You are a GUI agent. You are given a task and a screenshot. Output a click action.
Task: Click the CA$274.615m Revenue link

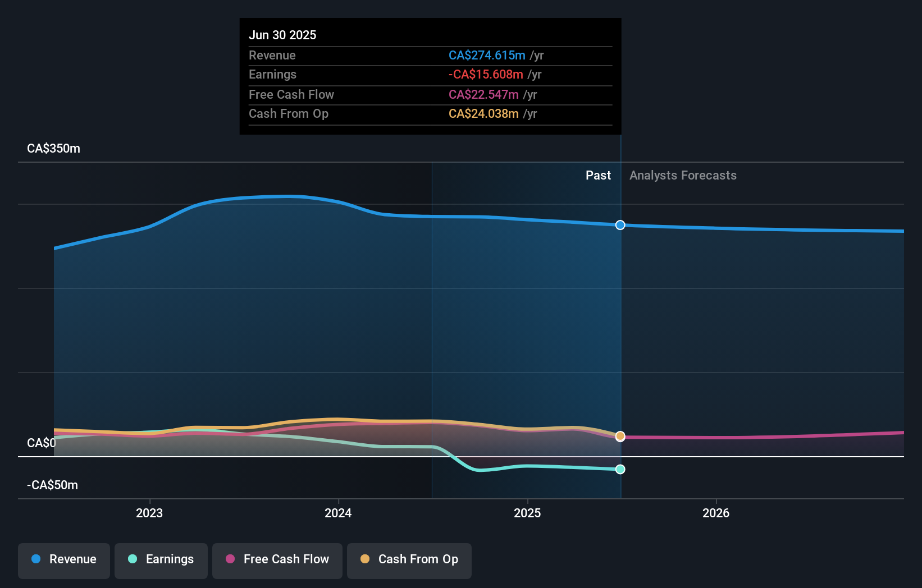[x=487, y=55]
